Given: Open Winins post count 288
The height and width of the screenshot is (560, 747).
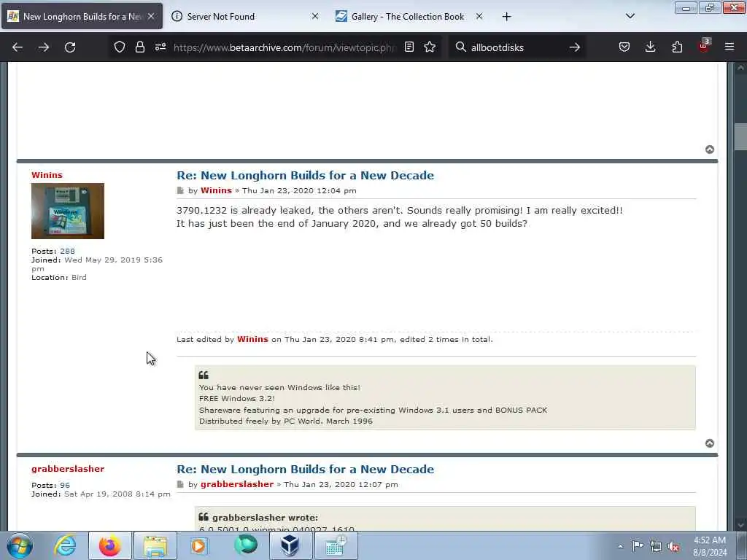Looking at the screenshot, I should (67, 251).
